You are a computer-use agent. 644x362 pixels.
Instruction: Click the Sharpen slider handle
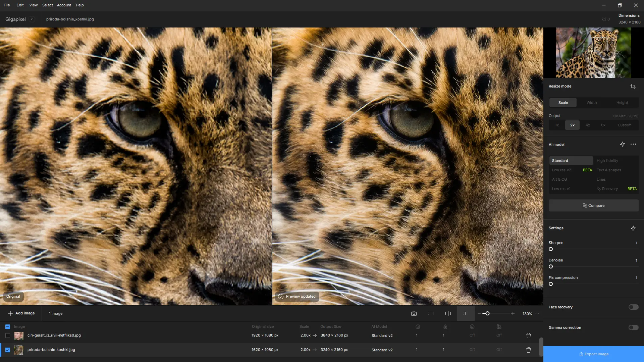551,249
